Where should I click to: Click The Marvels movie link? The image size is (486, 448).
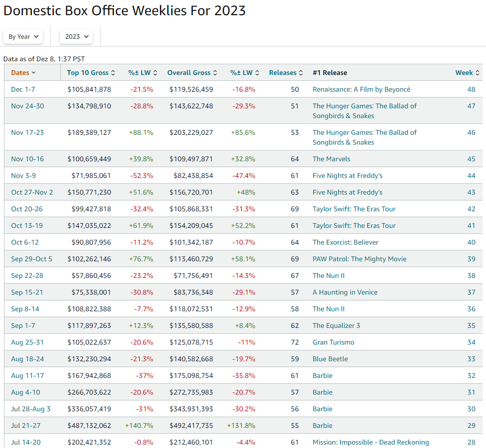point(331,159)
